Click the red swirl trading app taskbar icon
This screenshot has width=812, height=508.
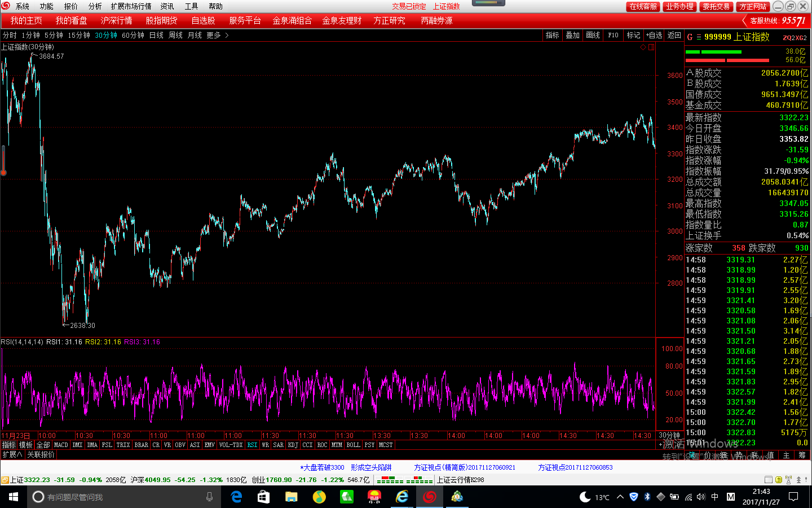430,497
